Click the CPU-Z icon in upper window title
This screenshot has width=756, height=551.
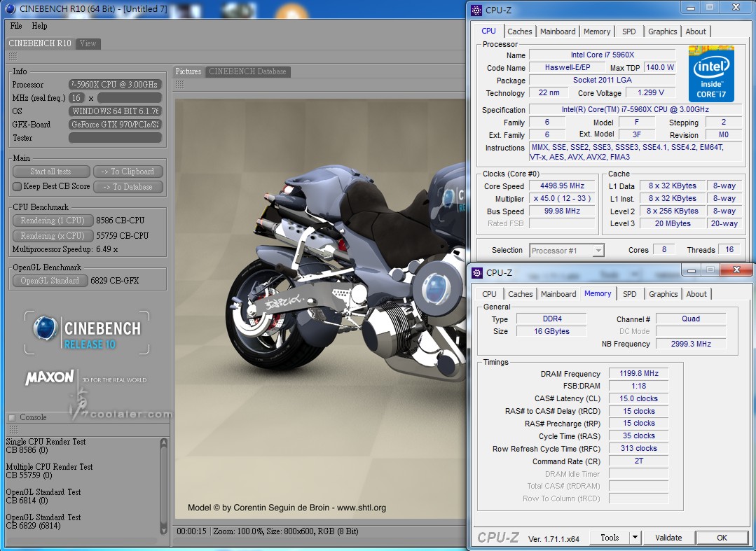[476, 10]
